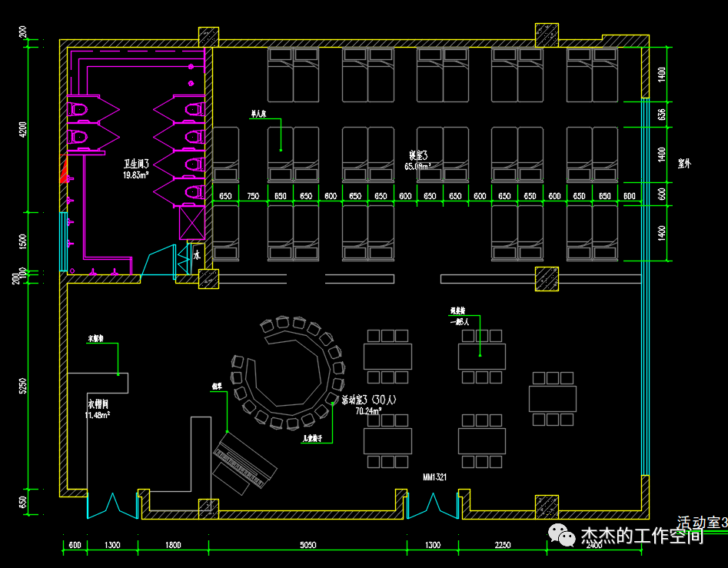Viewport: 728px width, 568px height.
Task: Select the MM1321 door tag
Action: (x=434, y=477)
